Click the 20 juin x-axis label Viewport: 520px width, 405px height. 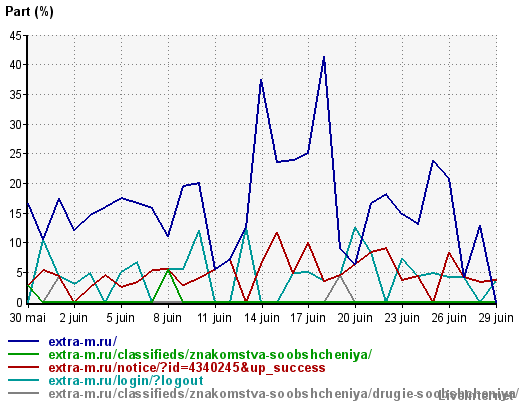coord(355,318)
